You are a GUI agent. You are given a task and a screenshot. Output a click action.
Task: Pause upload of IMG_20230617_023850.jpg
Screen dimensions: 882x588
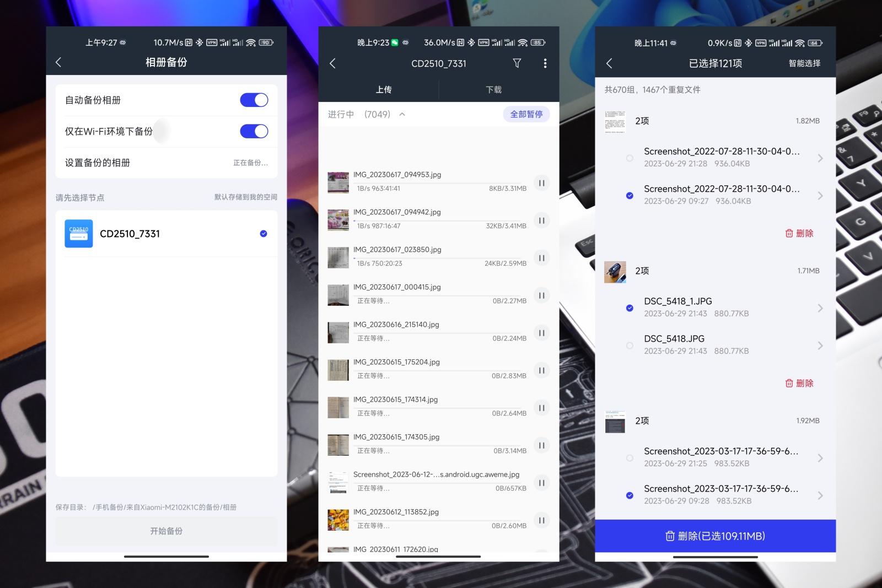(542, 258)
